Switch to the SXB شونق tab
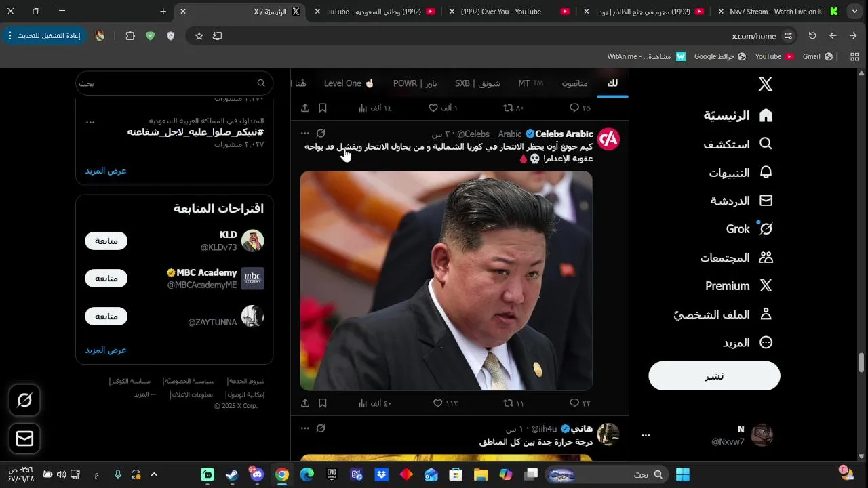The width and height of the screenshot is (868, 488). click(477, 83)
